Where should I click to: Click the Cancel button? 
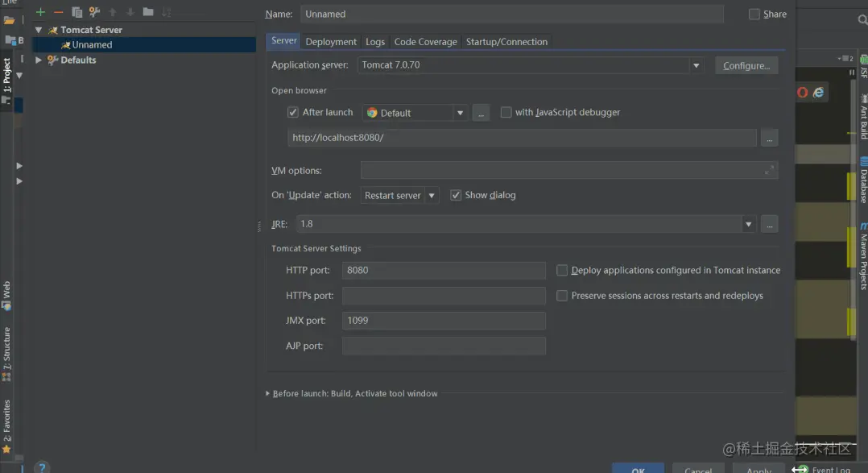coord(698,469)
